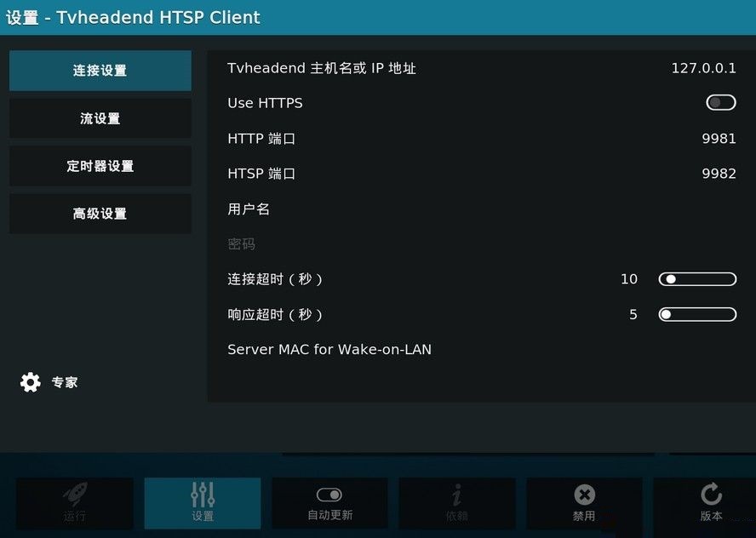Click the 运行 rocket icon
Viewport: 756px width, 538px height.
(x=75, y=494)
